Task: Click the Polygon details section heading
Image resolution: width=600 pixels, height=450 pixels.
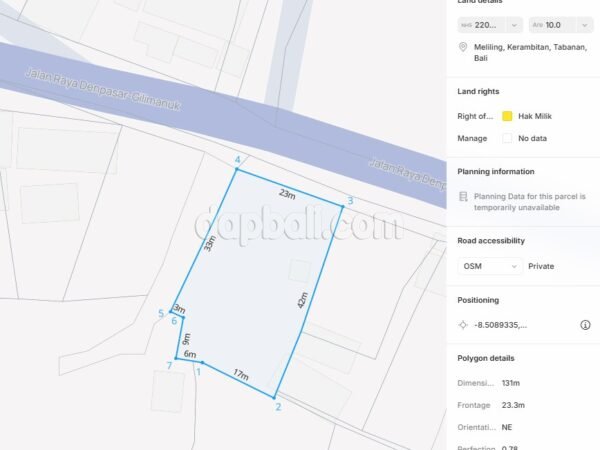Action: [486, 358]
